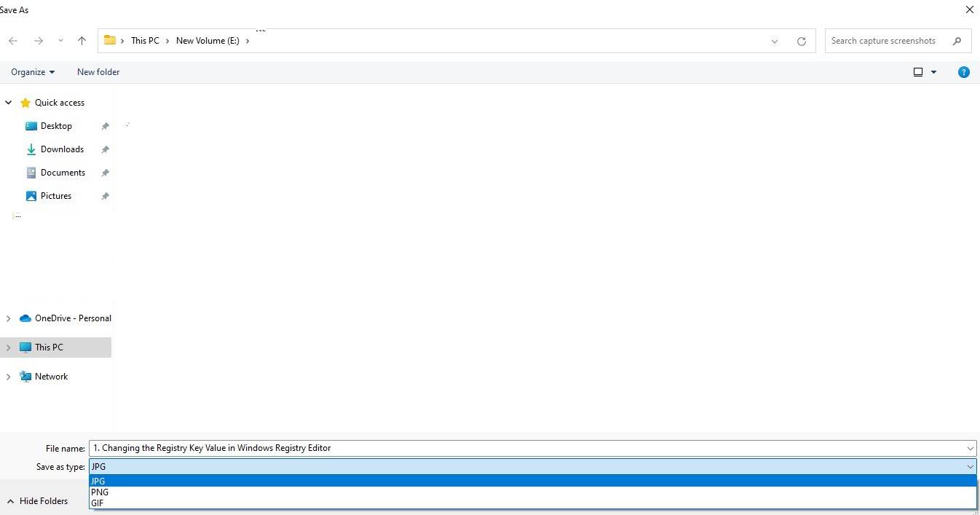Viewport: 980px width, 515px height.
Task: Select Network in the navigation pane
Action: (x=51, y=377)
